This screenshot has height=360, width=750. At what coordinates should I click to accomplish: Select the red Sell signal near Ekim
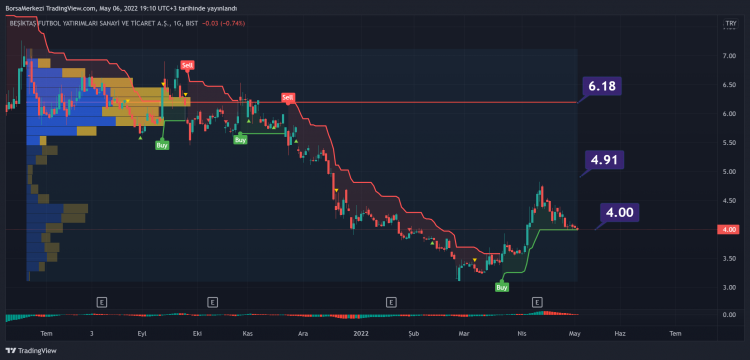coord(187,65)
